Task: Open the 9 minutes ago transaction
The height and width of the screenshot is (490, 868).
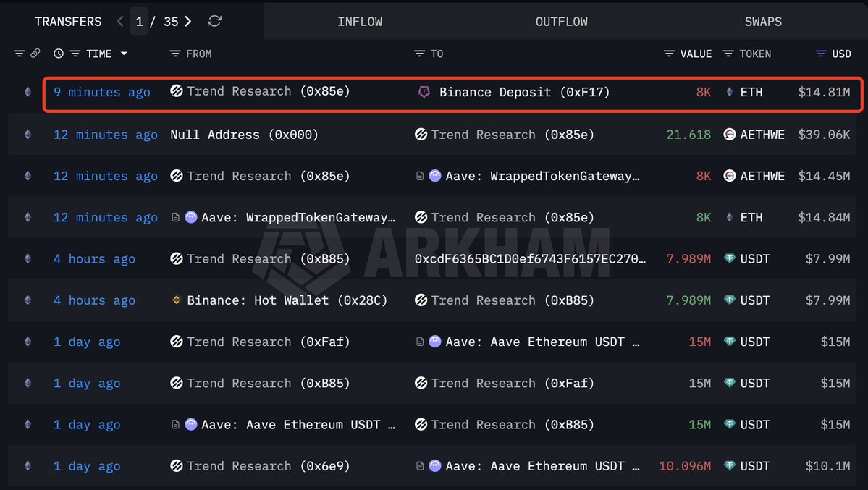Action: coord(101,92)
